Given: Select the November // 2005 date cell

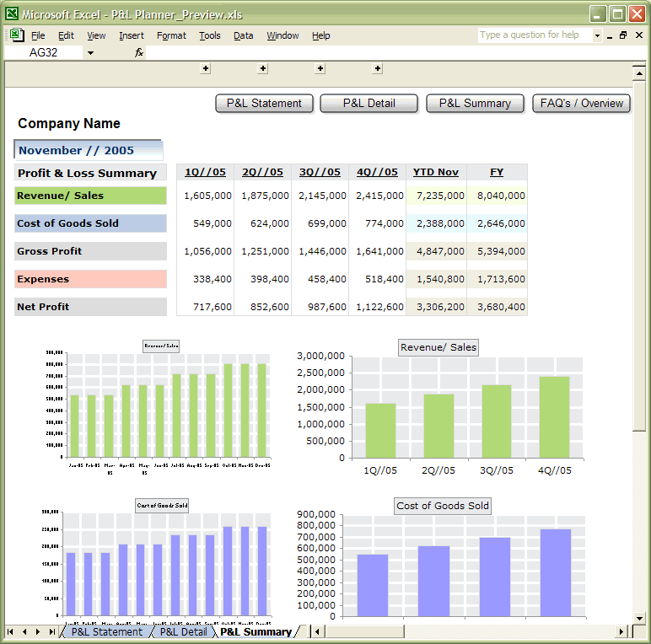Looking at the screenshot, I should [89, 150].
